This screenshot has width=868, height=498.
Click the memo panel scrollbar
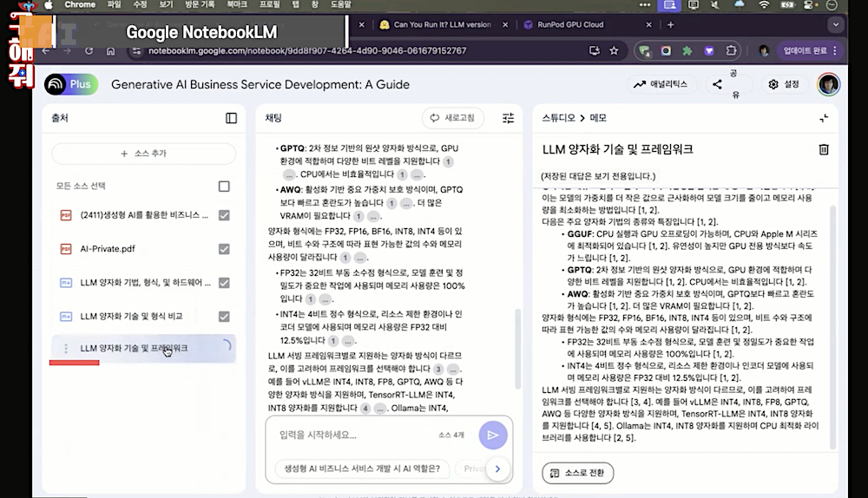coord(832,326)
